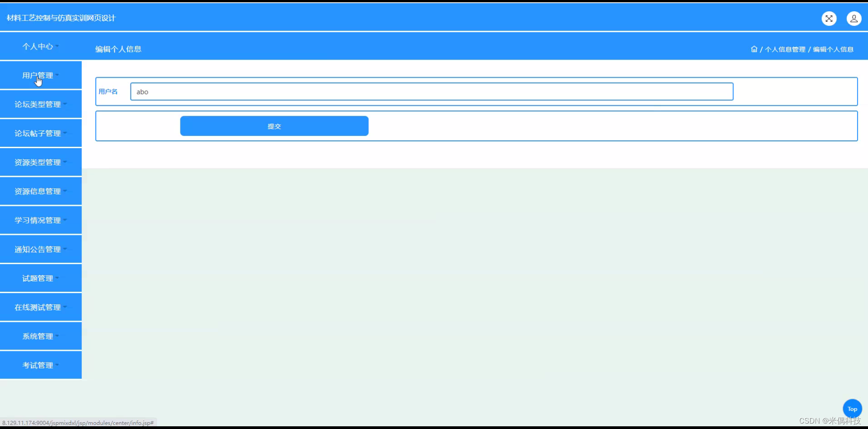This screenshot has width=868, height=429.
Task: Click the 提交 submit button
Action: (274, 126)
